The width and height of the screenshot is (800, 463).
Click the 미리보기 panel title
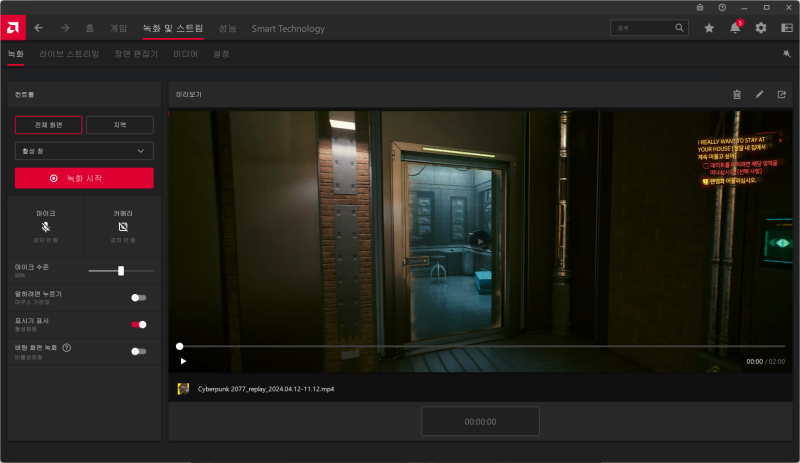point(189,94)
